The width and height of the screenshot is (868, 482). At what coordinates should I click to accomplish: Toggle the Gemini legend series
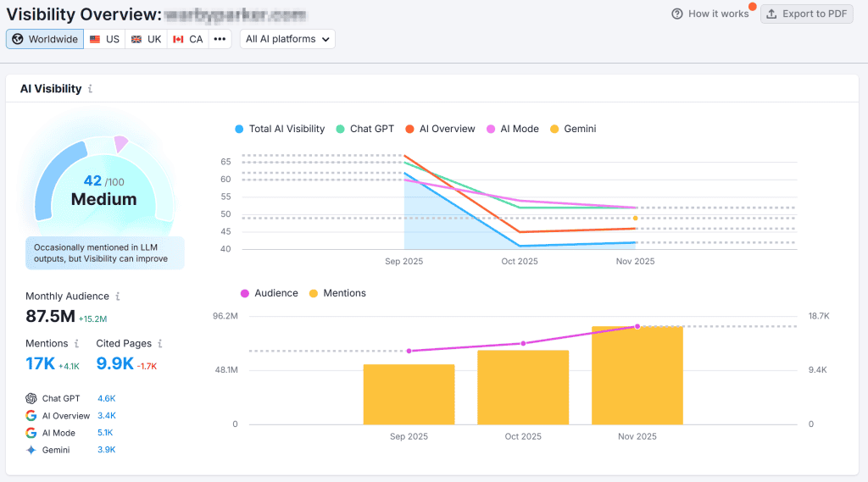click(573, 129)
